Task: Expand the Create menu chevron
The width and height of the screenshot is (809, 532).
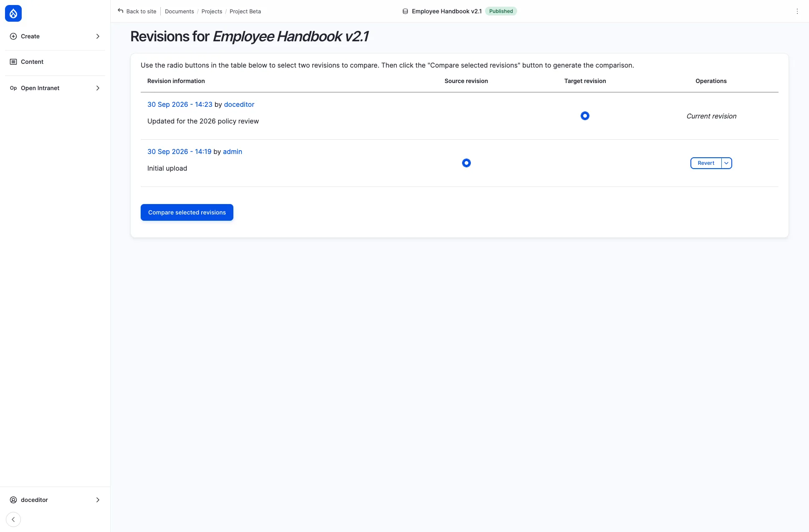Action: pyautogui.click(x=98, y=36)
